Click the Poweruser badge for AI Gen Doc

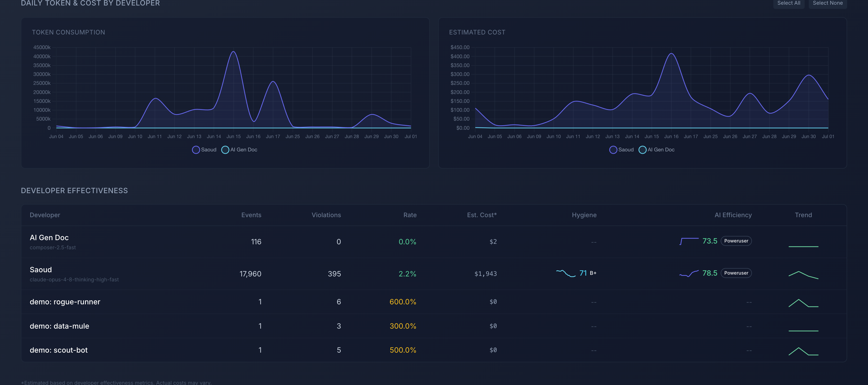tap(736, 241)
